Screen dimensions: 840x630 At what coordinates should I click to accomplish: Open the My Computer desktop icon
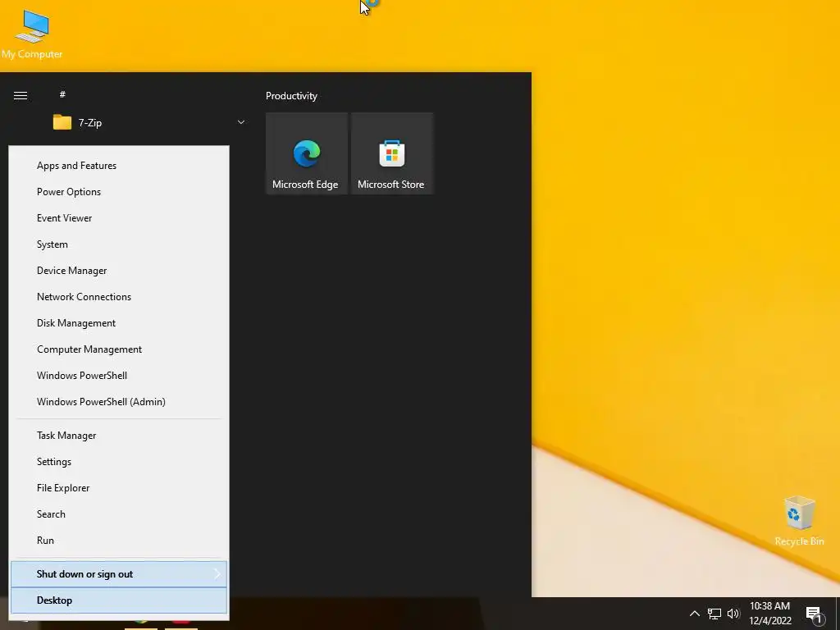32,34
